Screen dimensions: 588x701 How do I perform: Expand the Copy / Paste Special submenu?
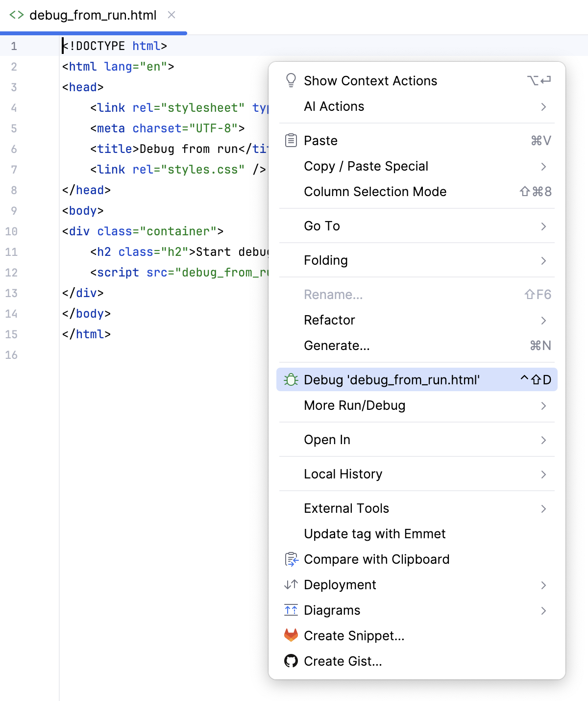click(x=366, y=166)
